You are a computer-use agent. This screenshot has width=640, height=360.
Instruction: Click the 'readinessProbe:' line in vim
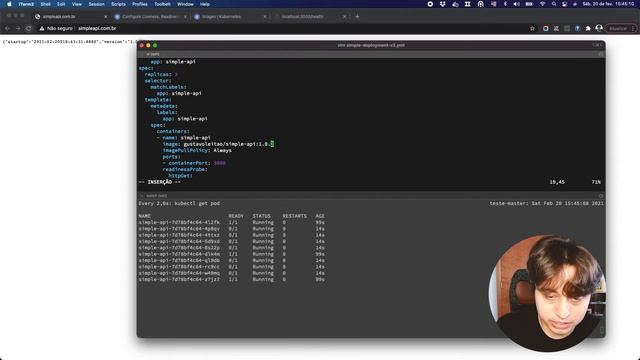185,169
